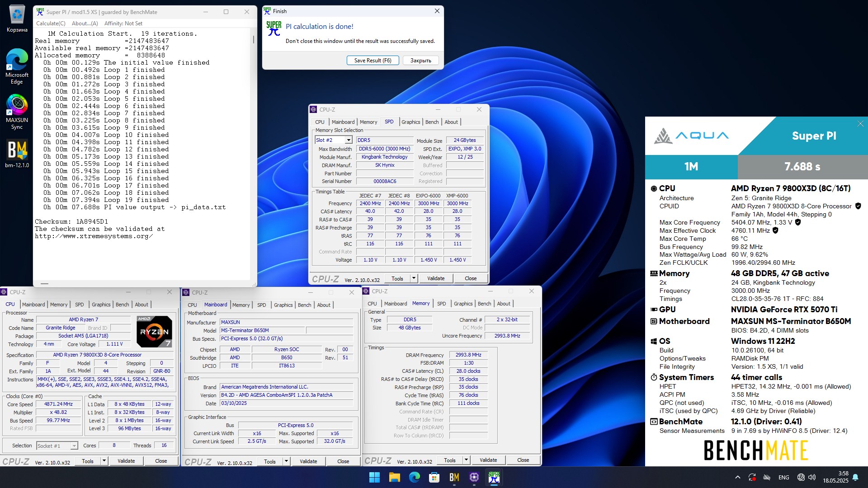The height and width of the screenshot is (488, 868).
Task: Open About tab in Memory CPU-Z window
Action: click(504, 304)
